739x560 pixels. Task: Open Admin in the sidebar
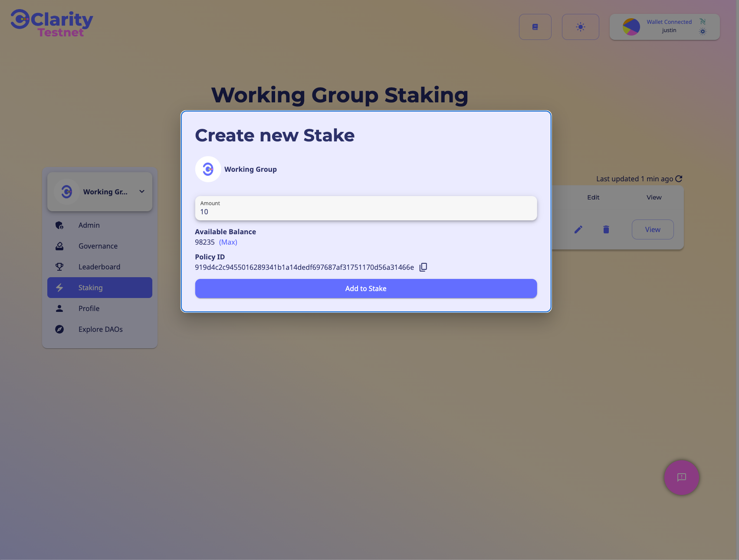(89, 225)
